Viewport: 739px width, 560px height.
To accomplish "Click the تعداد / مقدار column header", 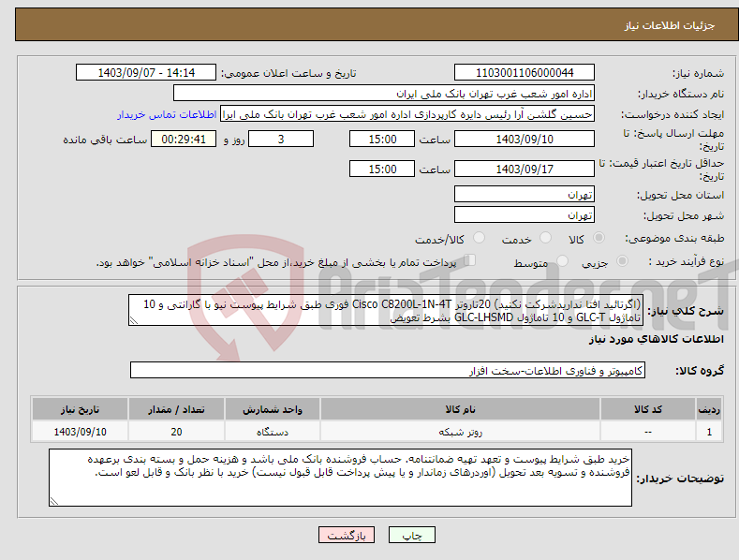I will (x=176, y=409).
